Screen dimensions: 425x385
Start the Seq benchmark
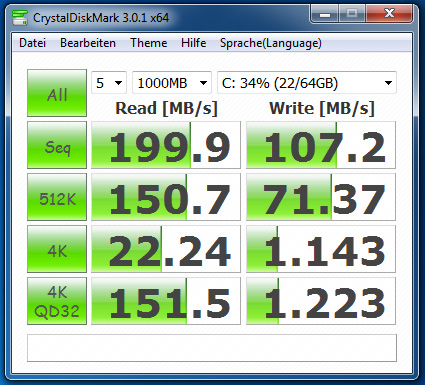[57, 145]
